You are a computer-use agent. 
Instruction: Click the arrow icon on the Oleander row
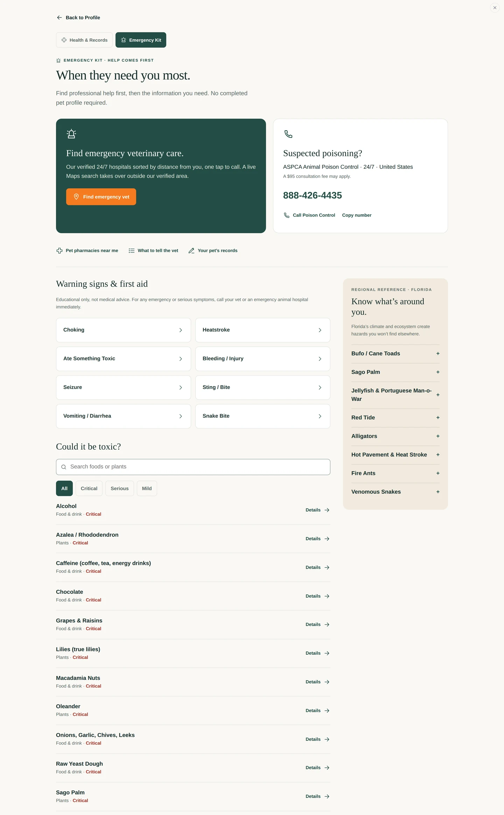(x=327, y=711)
